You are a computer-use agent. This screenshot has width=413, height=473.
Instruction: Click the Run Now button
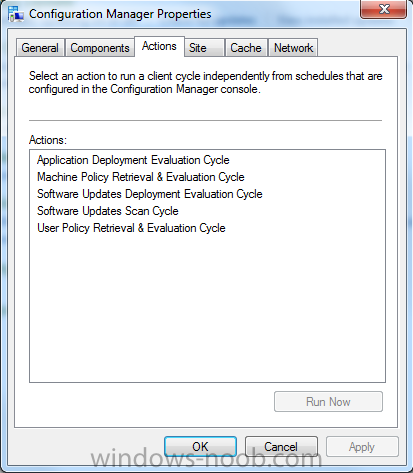click(328, 402)
